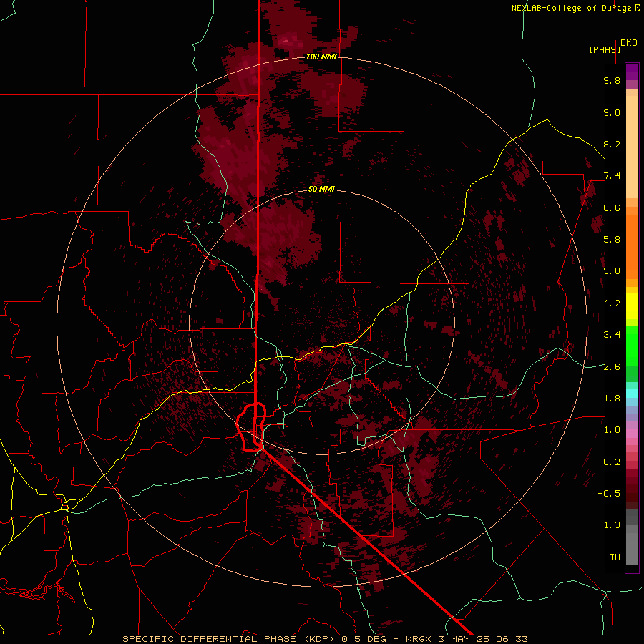Pick the purple segment of the color bar

pos(632,72)
